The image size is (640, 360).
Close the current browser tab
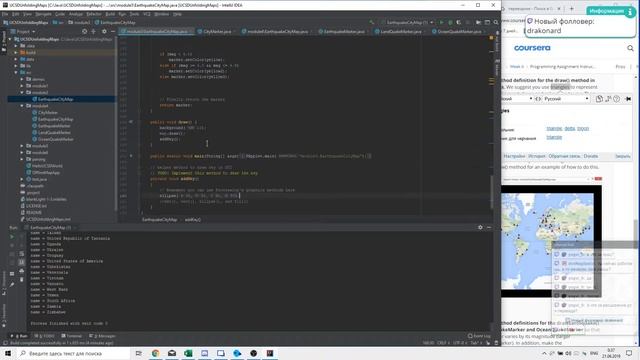[559, 9]
